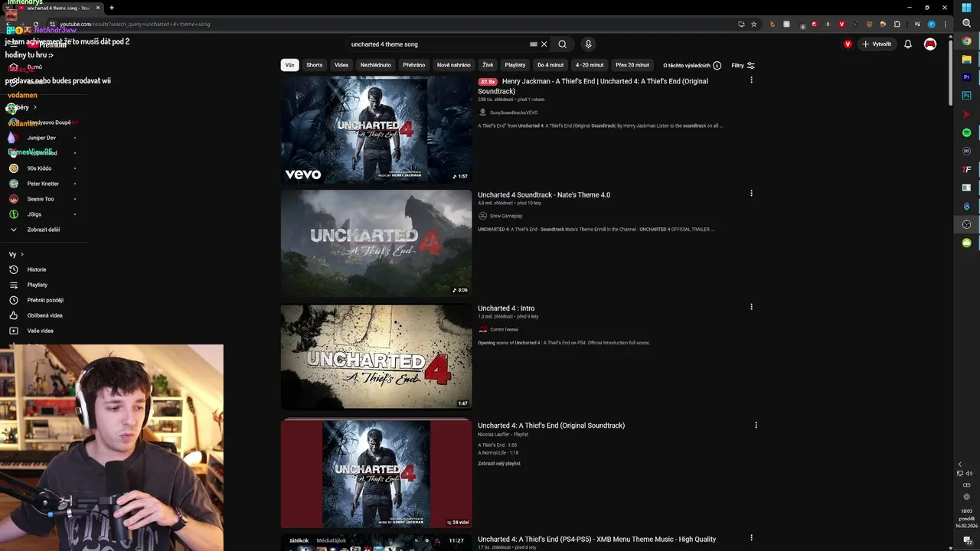Select the Nově nahráno filter chip
This screenshot has height=551, width=980.
(x=454, y=65)
